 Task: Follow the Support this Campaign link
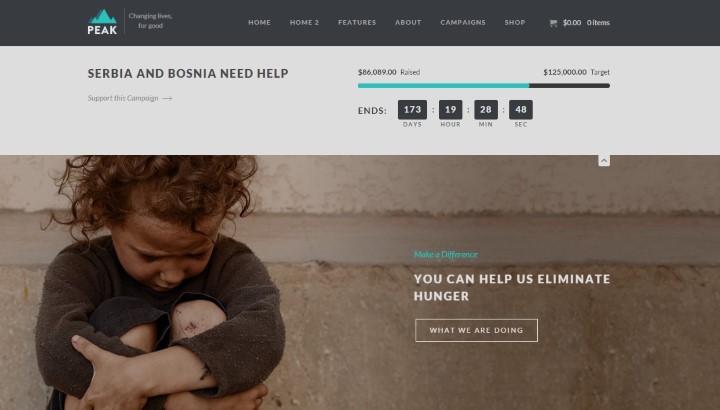pos(123,98)
